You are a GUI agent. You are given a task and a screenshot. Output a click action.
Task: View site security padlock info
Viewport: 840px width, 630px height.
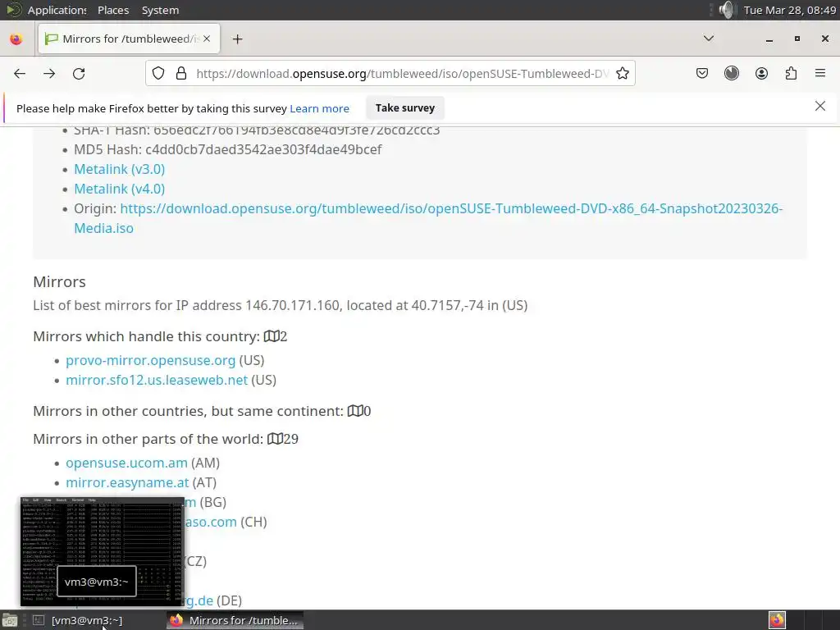[181, 73]
